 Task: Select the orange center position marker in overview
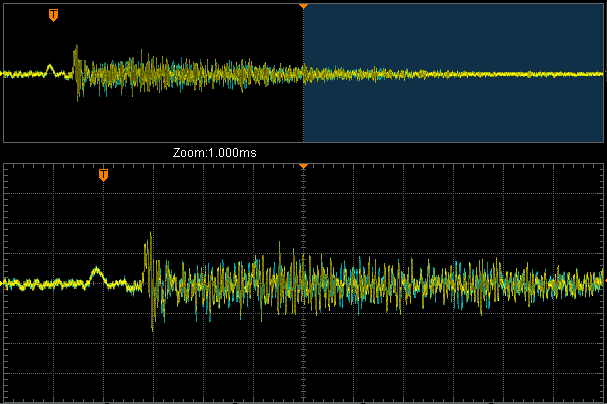click(x=304, y=6)
